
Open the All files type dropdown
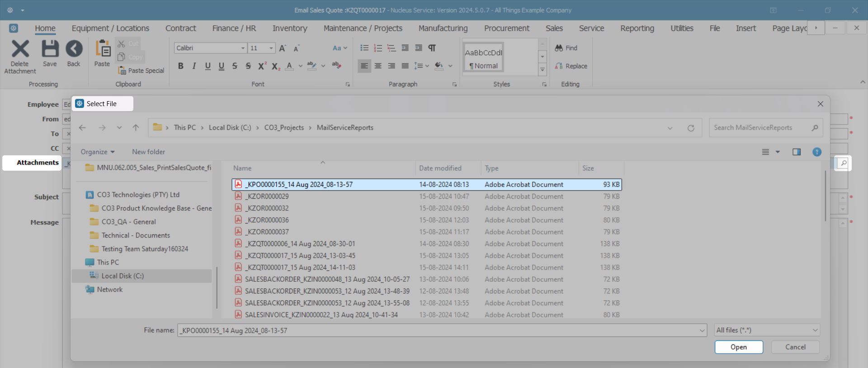[767, 331]
